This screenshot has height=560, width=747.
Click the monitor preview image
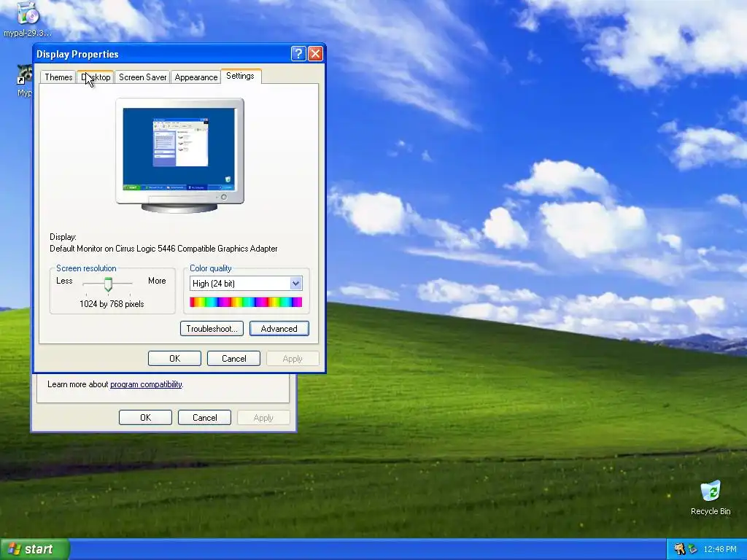(x=179, y=155)
